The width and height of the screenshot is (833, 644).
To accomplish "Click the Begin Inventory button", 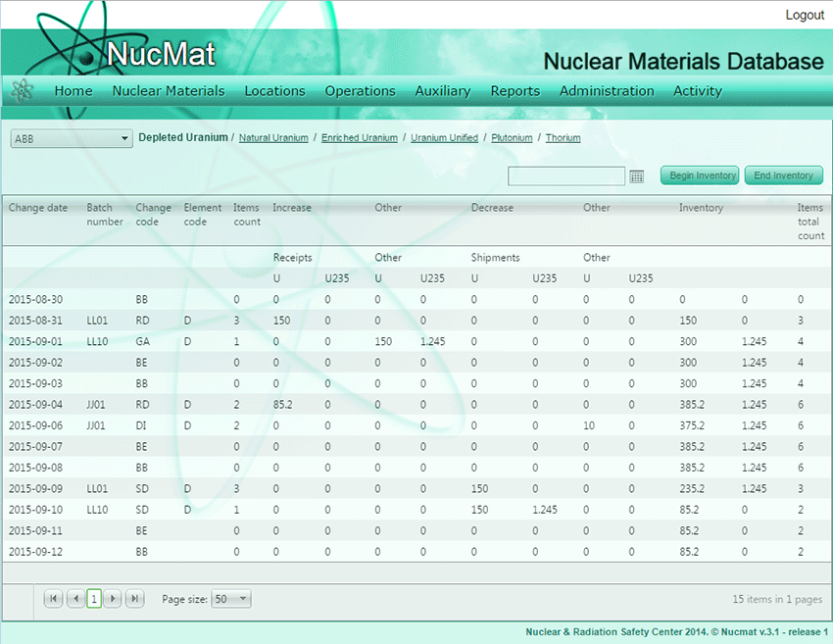I will click(700, 175).
